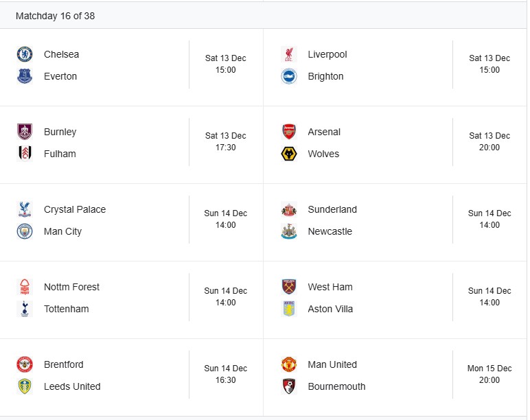Click the Burnley club crest
This screenshot has width=530, height=420.
click(25, 132)
